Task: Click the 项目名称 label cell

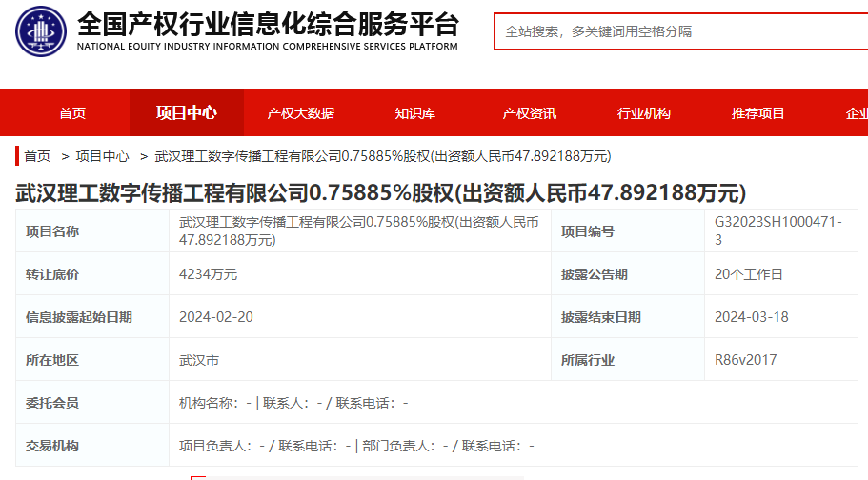Action: click(92, 230)
